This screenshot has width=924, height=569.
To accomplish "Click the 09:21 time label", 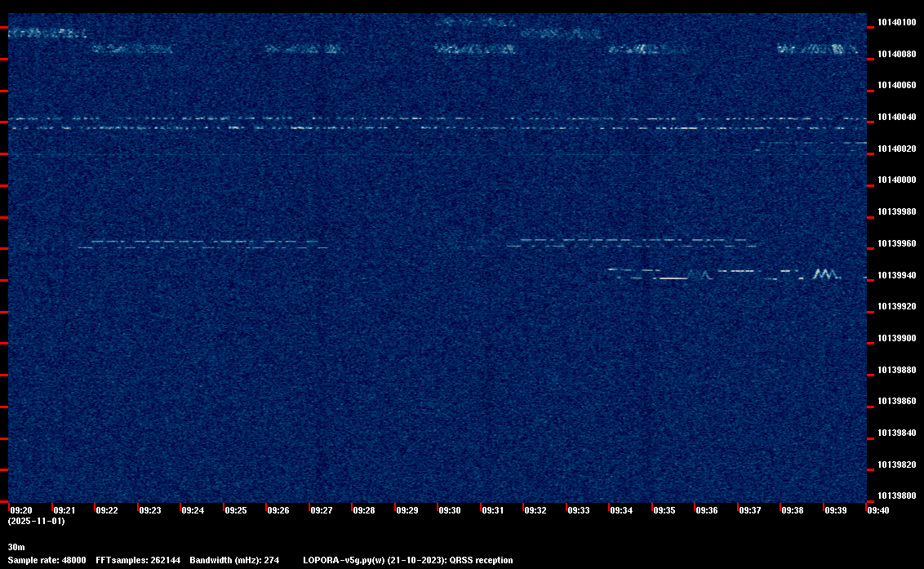I will [x=64, y=510].
